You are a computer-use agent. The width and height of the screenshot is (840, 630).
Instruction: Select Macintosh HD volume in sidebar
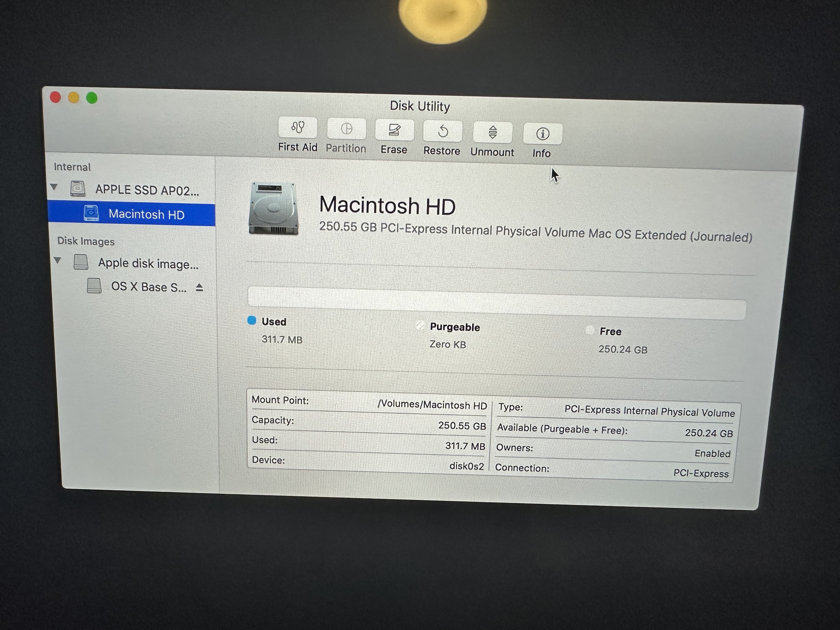click(x=146, y=215)
